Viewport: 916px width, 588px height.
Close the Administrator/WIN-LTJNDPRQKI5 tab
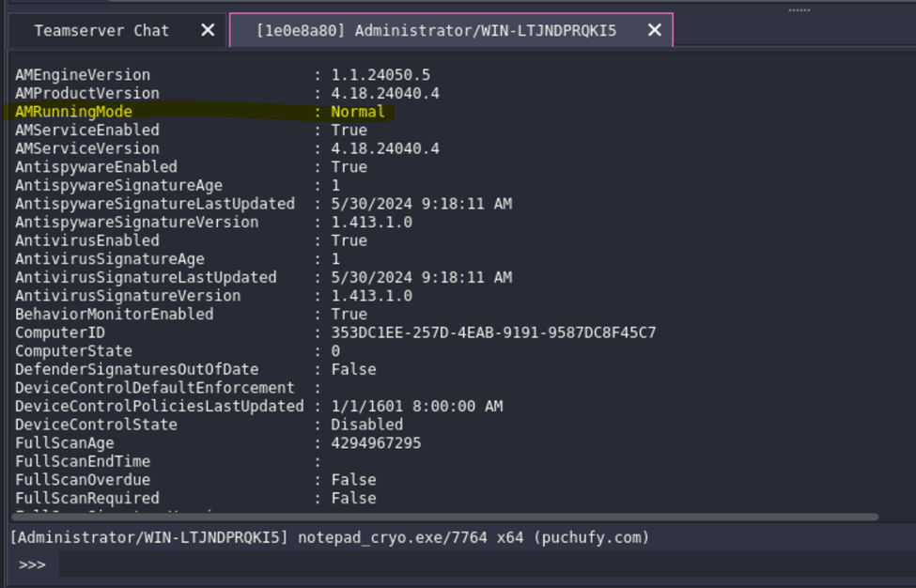(655, 30)
